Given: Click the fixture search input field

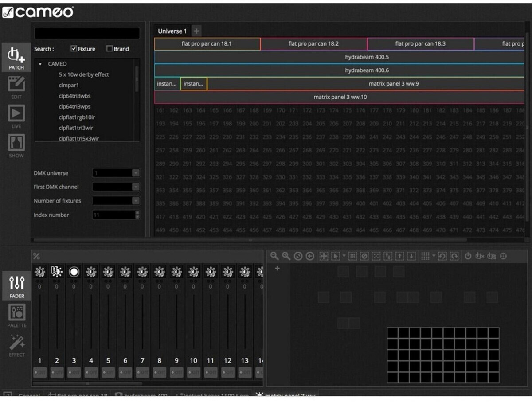Looking at the screenshot, I should click(87, 33).
